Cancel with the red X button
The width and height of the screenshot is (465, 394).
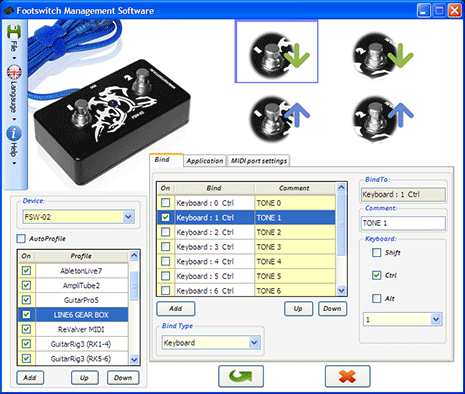coord(347,376)
